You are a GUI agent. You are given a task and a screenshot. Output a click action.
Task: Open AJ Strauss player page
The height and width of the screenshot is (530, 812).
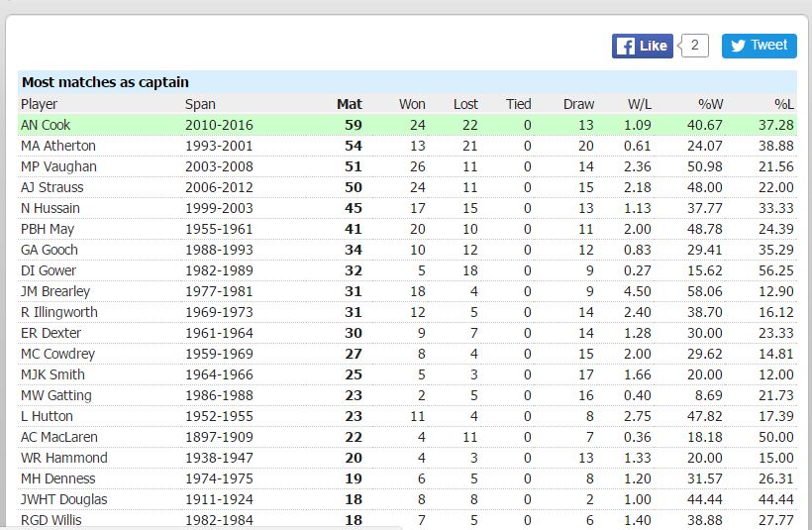point(51,187)
